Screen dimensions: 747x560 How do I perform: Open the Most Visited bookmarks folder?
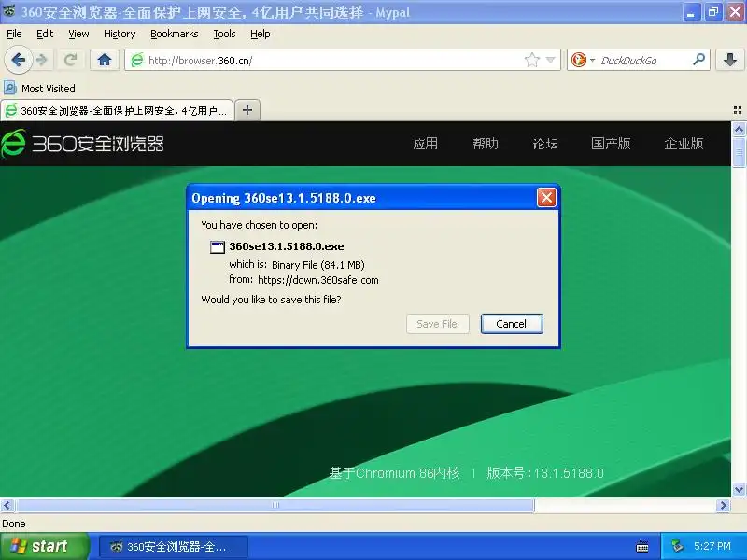pyautogui.click(x=39, y=89)
